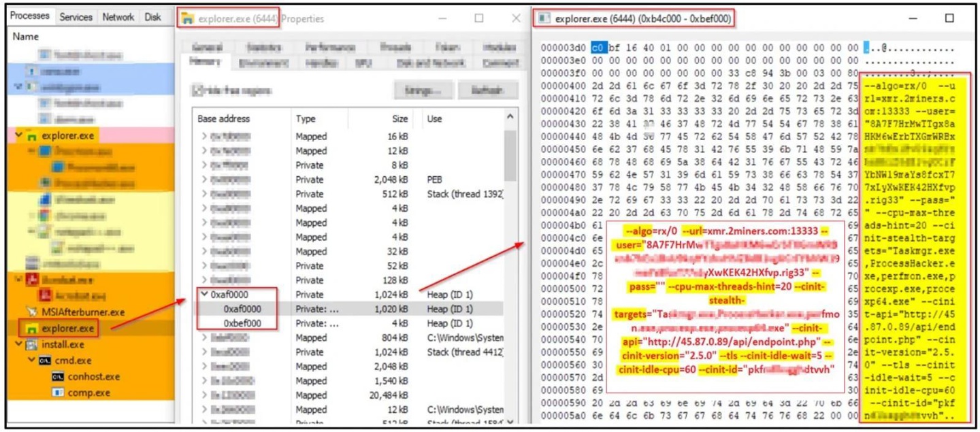Expand the Mapped 32 kB memory region
This screenshot has width=980, height=432.
[x=203, y=252]
